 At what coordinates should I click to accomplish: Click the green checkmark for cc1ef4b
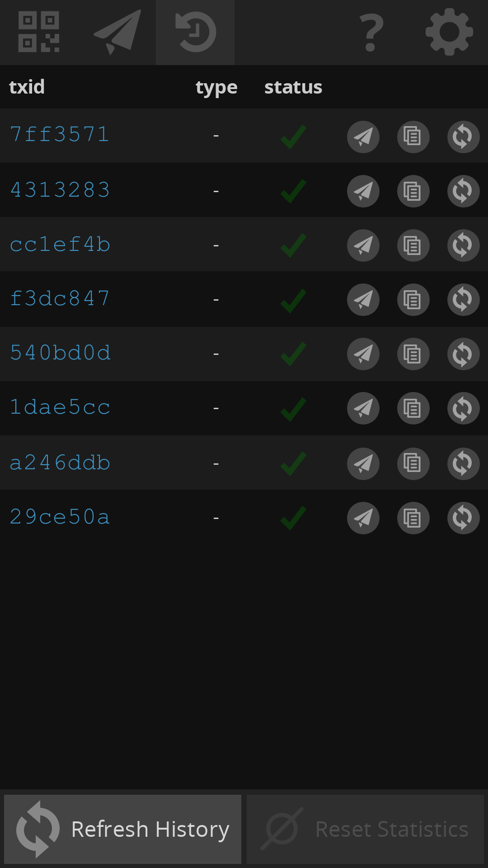[293, 245]
